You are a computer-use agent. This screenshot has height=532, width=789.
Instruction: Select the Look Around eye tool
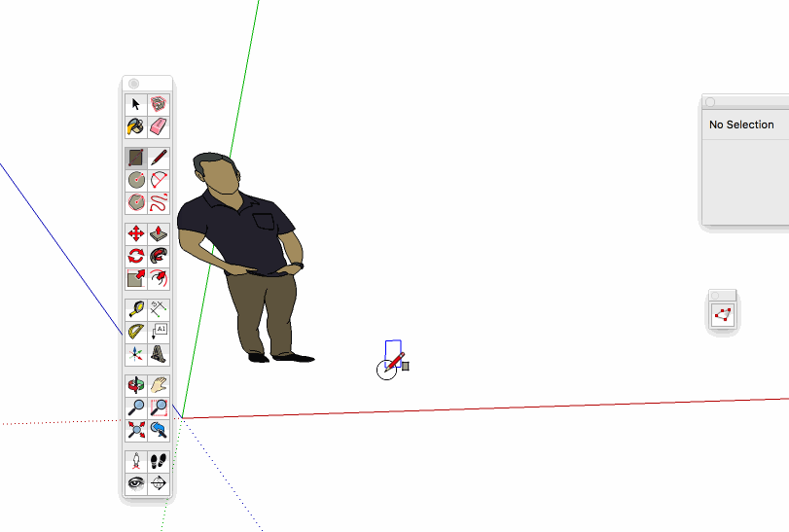136,483
